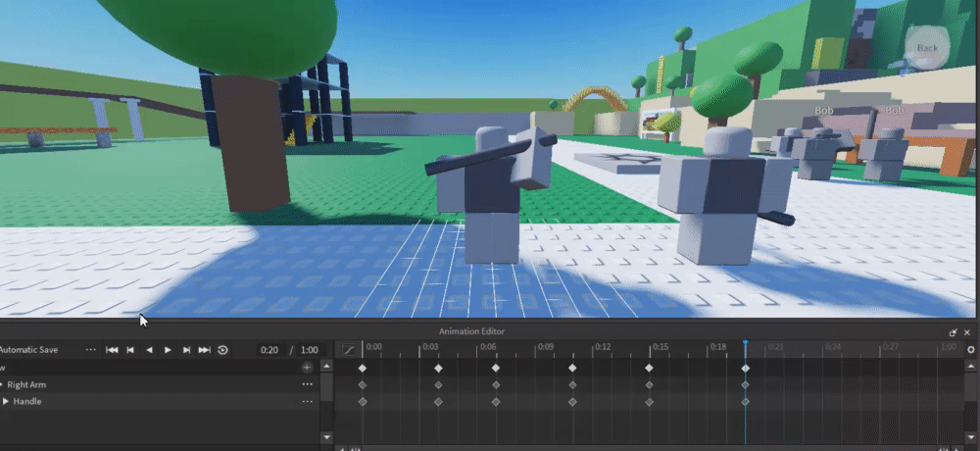Screen dimensions: 980x451
Task: Click the track list scroll up arrow
Action: pos(327,366)
